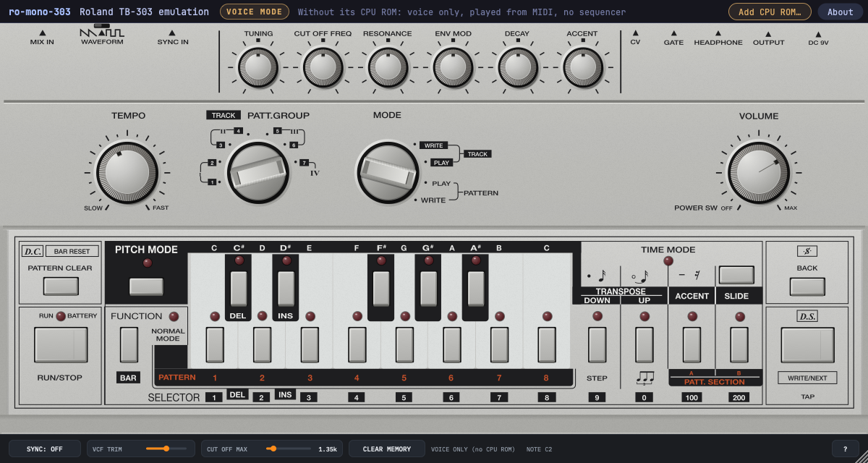Click the ACCENT step button
This screenshot has width=868, height=463.
click(692, 345)
